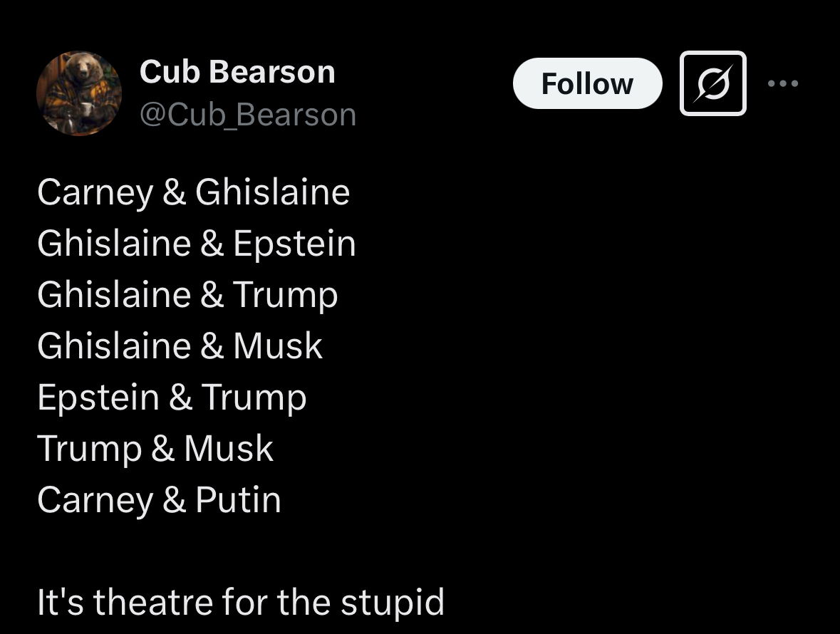The image size is (840, 634).
Task: Open the Grok explain-post icon
Action: [x=712, y=83]
